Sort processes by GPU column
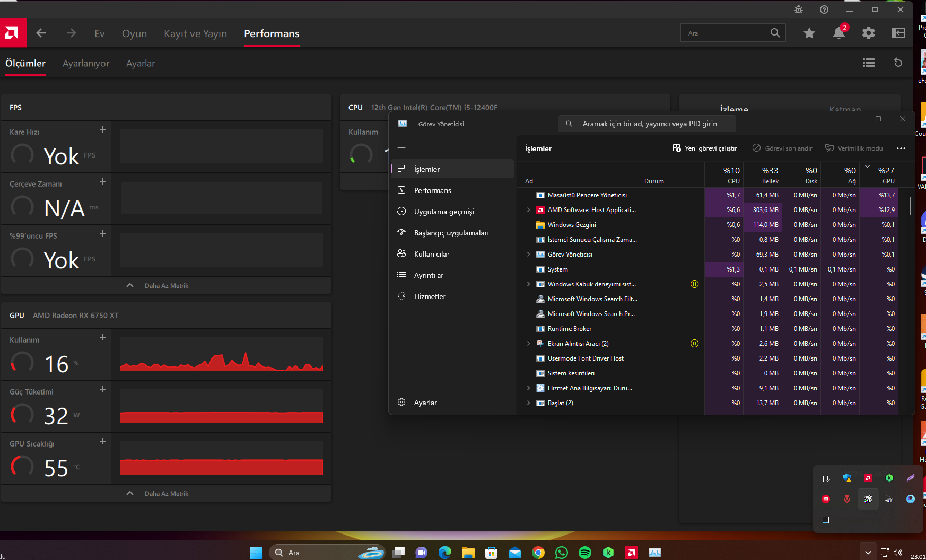This screenshot has width=926, height=560. 879,175
